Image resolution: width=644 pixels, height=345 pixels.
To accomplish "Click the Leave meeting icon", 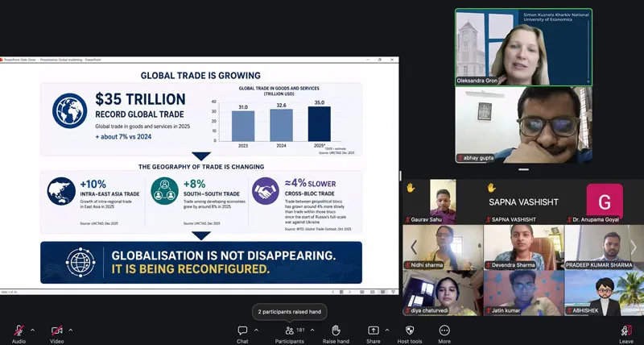I will [x=626, y=330].
